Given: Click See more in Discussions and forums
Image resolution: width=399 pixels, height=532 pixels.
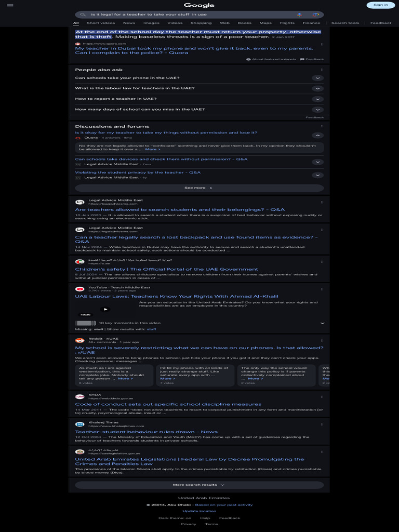Looking at the screenshot, I should tap(199, 188).
